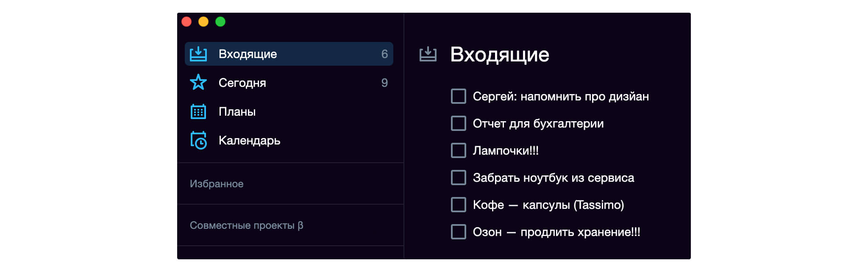
Task: Click the count badge 6 on Входящие
Action: pyautogui.click(x=384, y=54)
